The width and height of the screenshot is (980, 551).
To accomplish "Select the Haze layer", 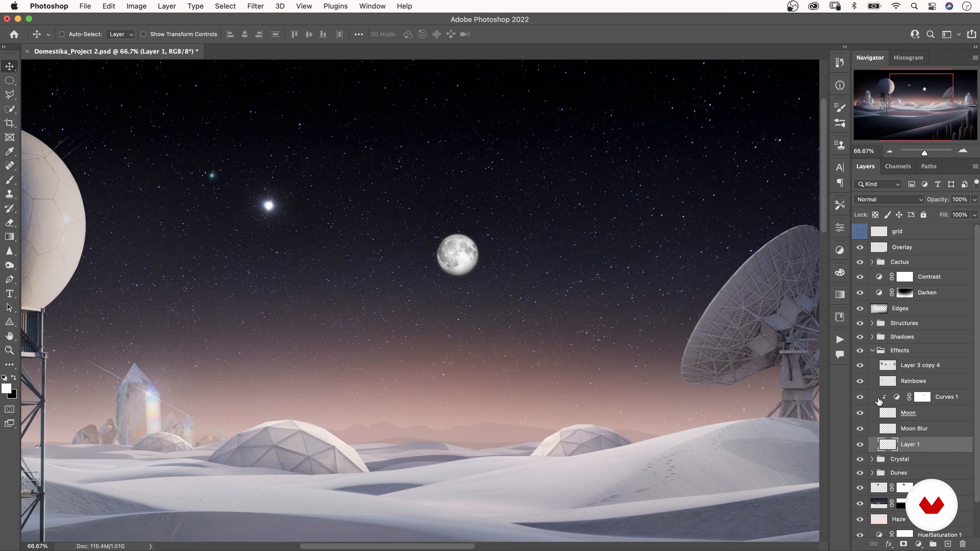I will [898, 519].
